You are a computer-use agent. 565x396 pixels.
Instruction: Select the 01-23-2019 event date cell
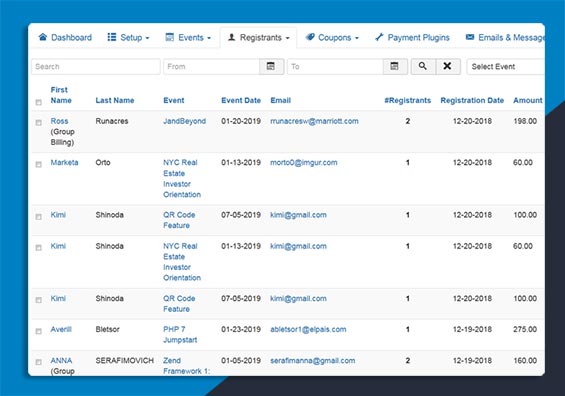click(241, 329)
